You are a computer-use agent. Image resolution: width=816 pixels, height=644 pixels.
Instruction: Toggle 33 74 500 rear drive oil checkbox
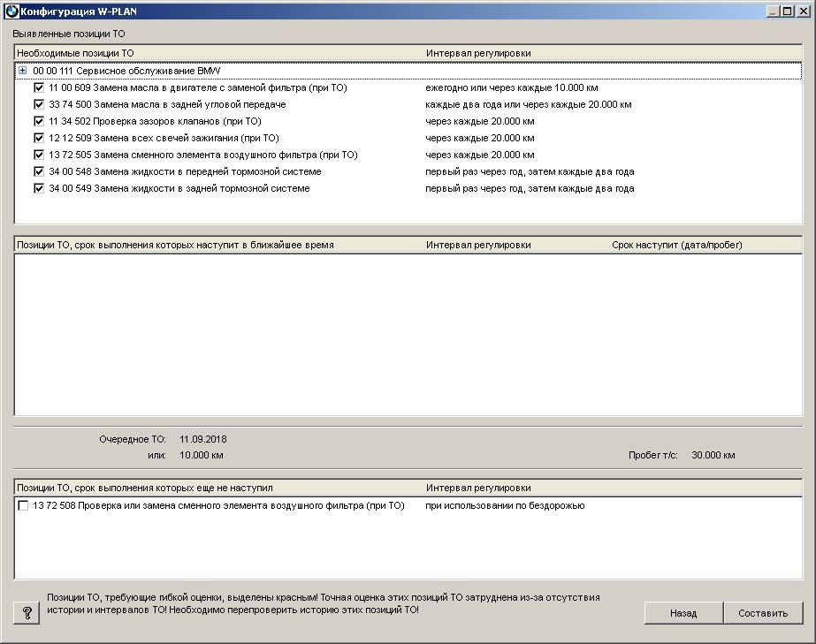click(39, 105)
